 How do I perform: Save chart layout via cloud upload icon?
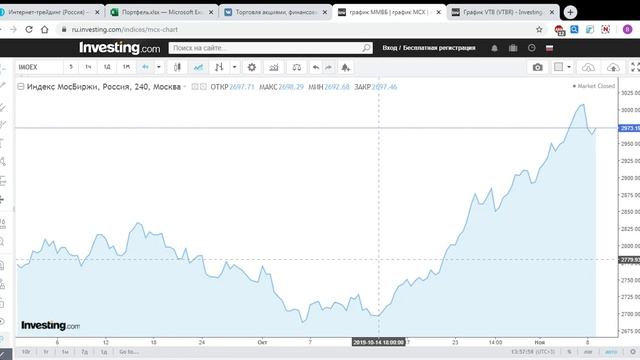point(613,67)
